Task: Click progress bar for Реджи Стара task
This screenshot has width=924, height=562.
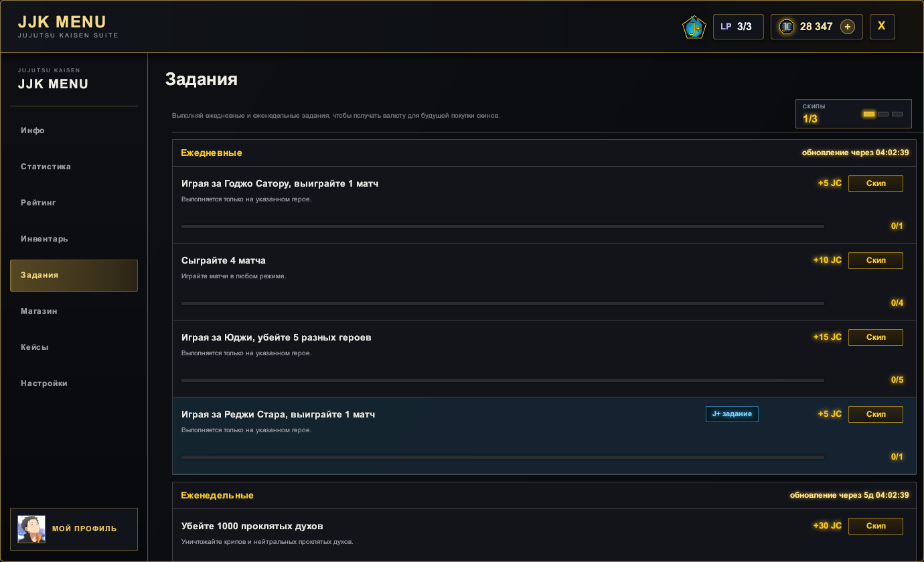Action: click(x=503, y=457)
